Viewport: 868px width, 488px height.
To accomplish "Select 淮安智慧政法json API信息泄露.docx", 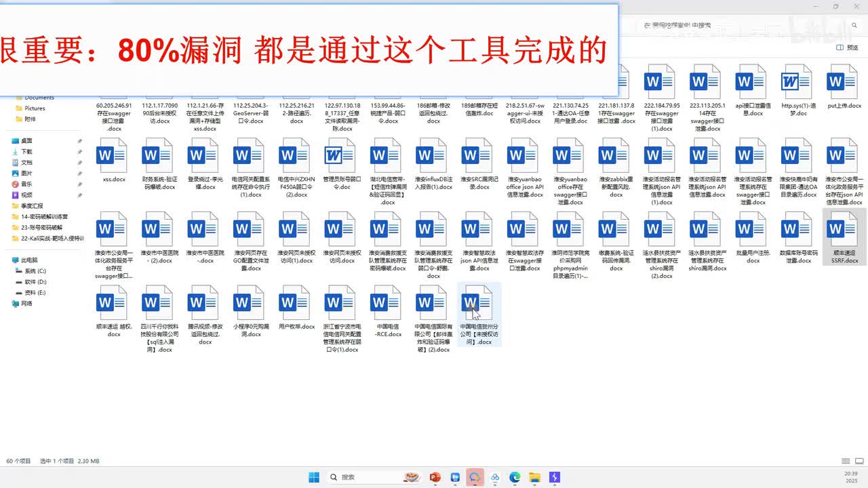I will [x=479, y=241].
